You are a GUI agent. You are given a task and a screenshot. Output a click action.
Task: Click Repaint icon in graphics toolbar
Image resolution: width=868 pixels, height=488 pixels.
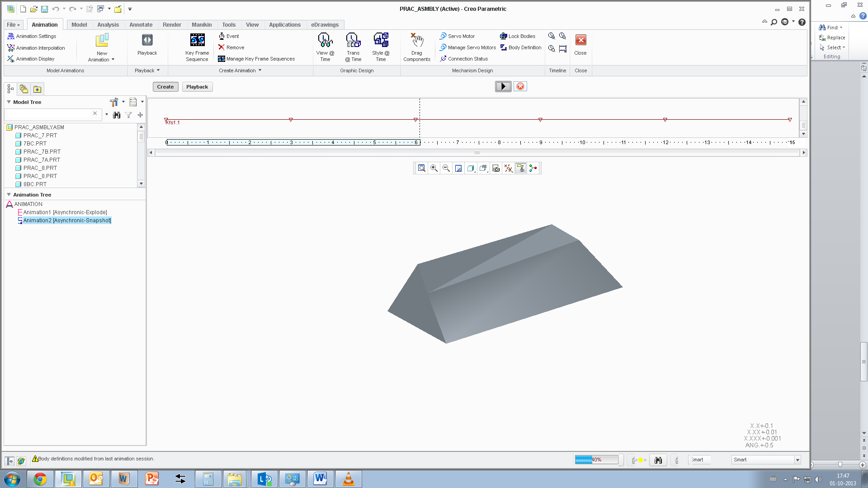(x=458, y=168)
